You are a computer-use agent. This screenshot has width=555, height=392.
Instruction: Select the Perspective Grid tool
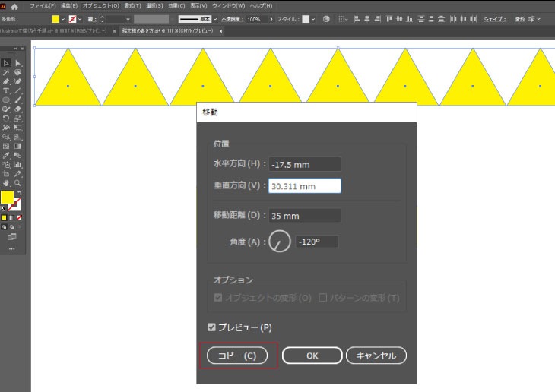[x=17, y=137]
